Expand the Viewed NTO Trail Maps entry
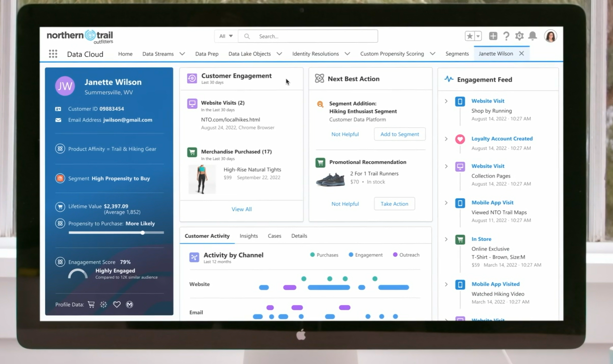 click(446, 203)
